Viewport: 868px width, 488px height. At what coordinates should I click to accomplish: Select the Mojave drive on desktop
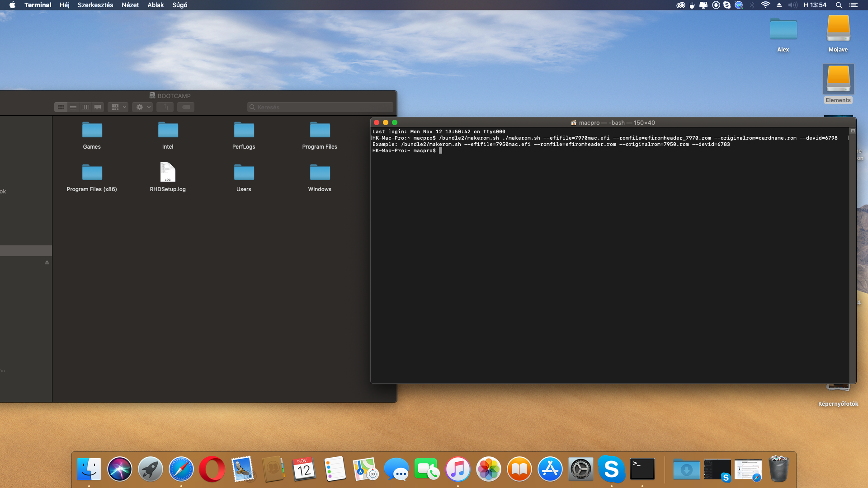point(838,28)
